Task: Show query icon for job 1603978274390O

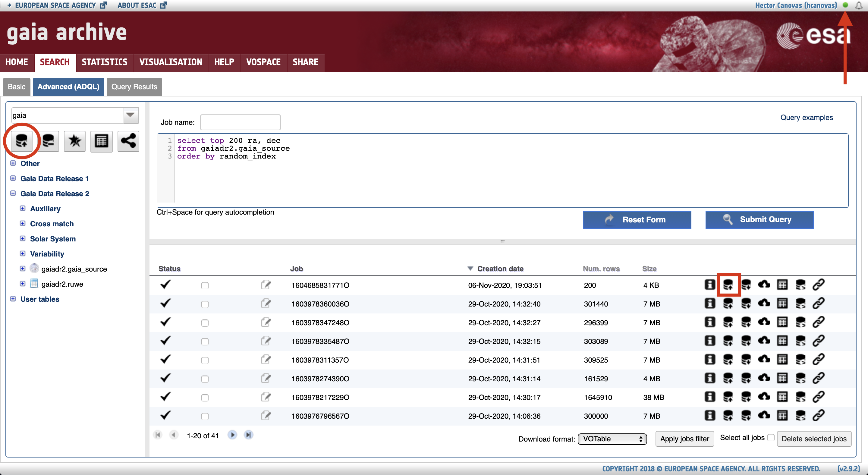Action: (800, 378)
